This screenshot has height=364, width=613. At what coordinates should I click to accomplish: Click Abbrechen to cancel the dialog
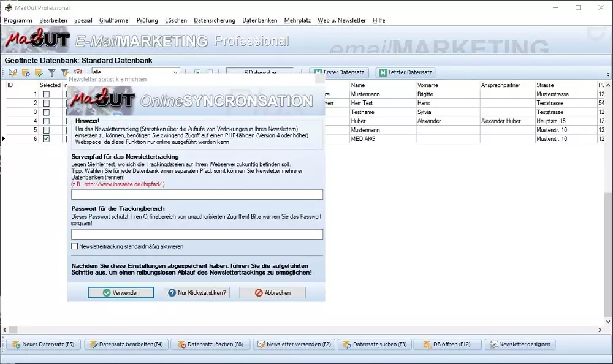[273, 292]
